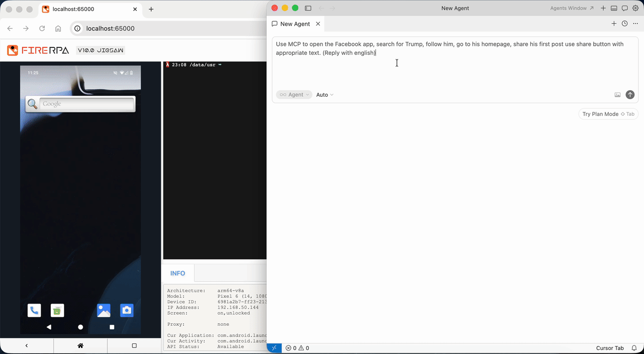
Task: Click Cursor Tab in status bar
Action: point(610,348)
